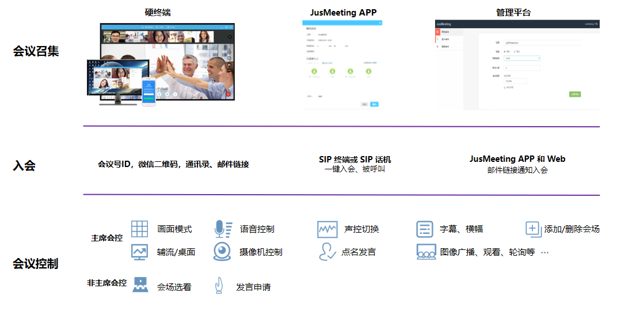The height and width of the screenshot is (311, 644).
Task: Click the 画面模式 grid layout icon
Action: click(x=140, y=229)
